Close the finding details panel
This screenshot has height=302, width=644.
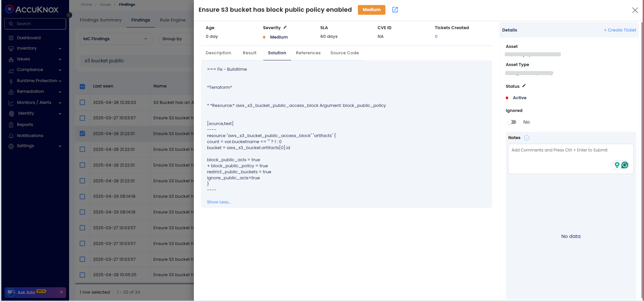click(635, 10)
